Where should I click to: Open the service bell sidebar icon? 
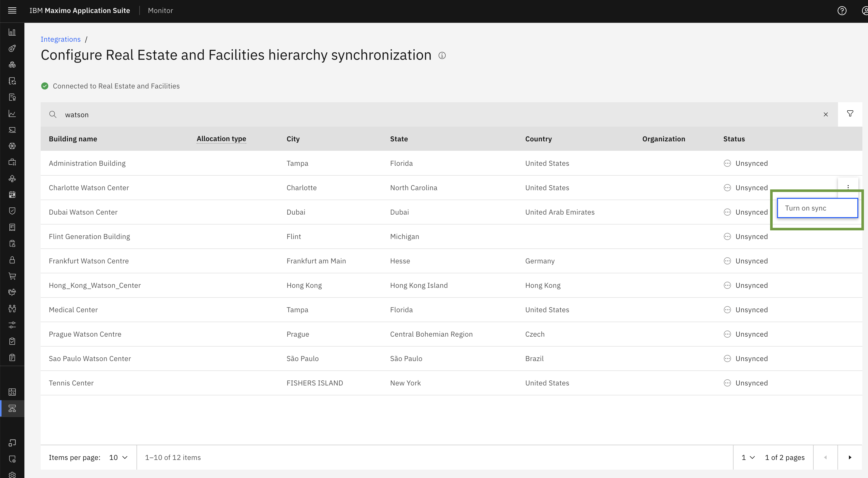[12, 292]
